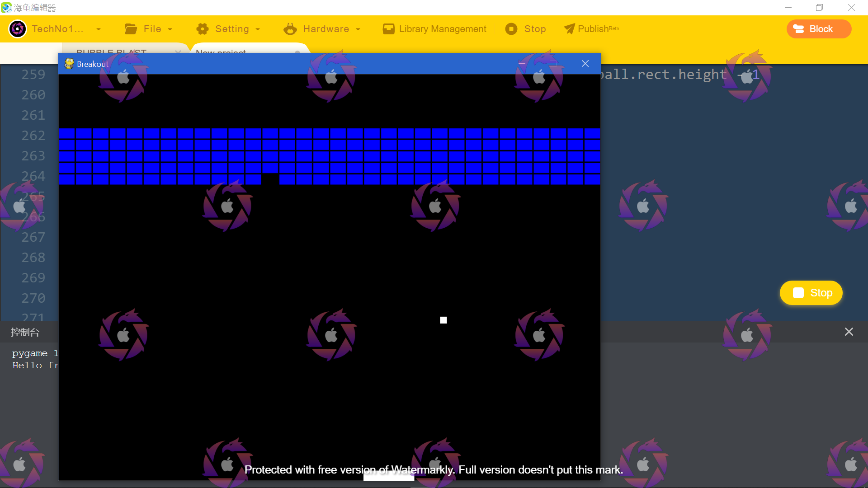
Task: Click the TechNo1 username text
Action: [57, 29]
